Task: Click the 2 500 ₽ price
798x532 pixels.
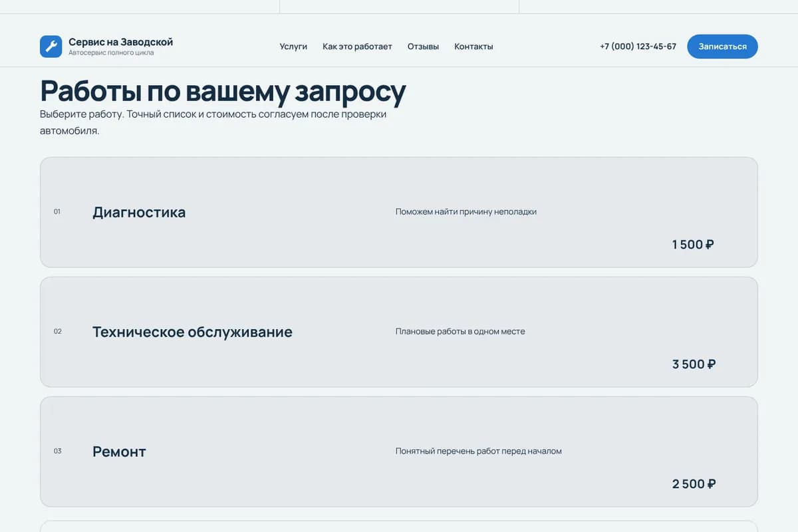Action: tap(694, 483)
